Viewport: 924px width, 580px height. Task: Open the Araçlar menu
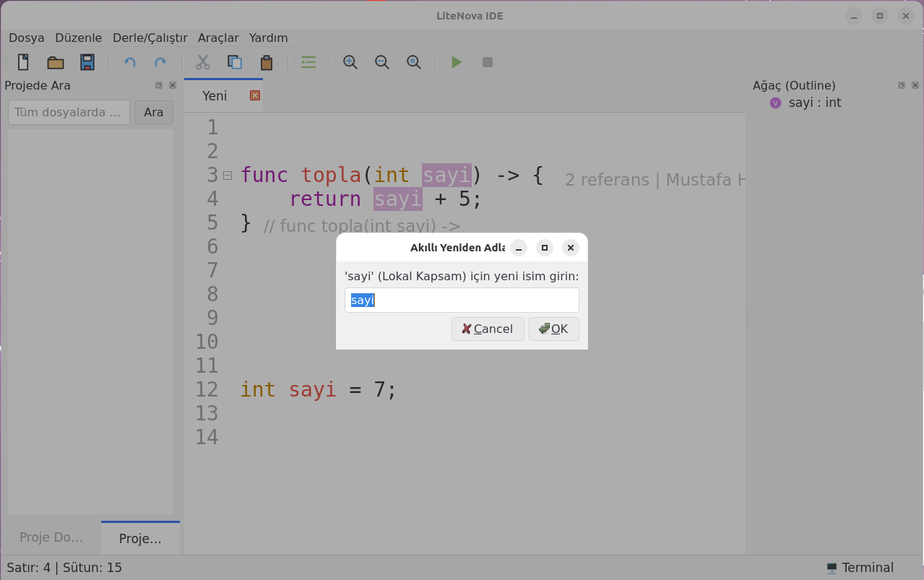pyautogui.click(x=218, y=38)
